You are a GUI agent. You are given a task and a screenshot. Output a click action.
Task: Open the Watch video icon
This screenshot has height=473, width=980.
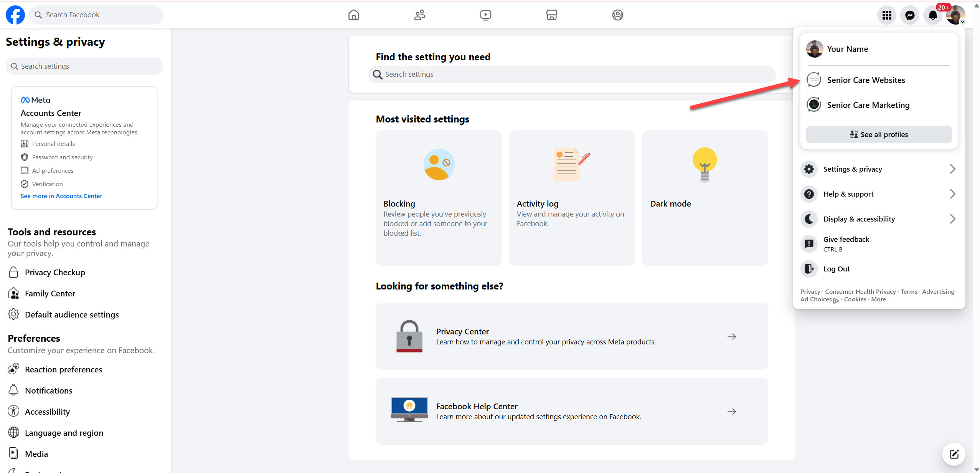click(485, 15)
